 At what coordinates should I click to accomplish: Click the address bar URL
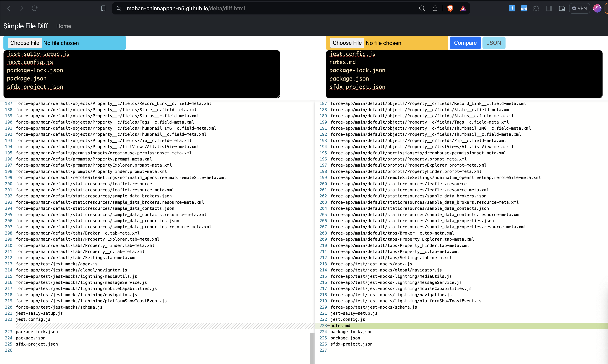(x=186, y=8)
